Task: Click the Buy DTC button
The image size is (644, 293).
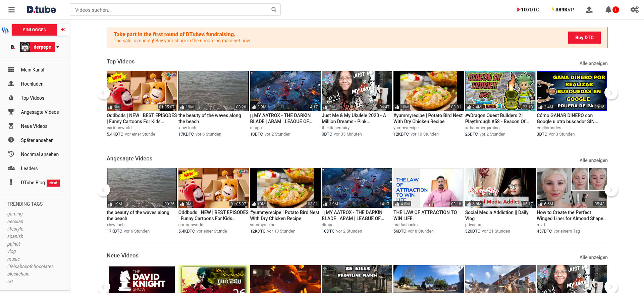Action: pos(584,38)
